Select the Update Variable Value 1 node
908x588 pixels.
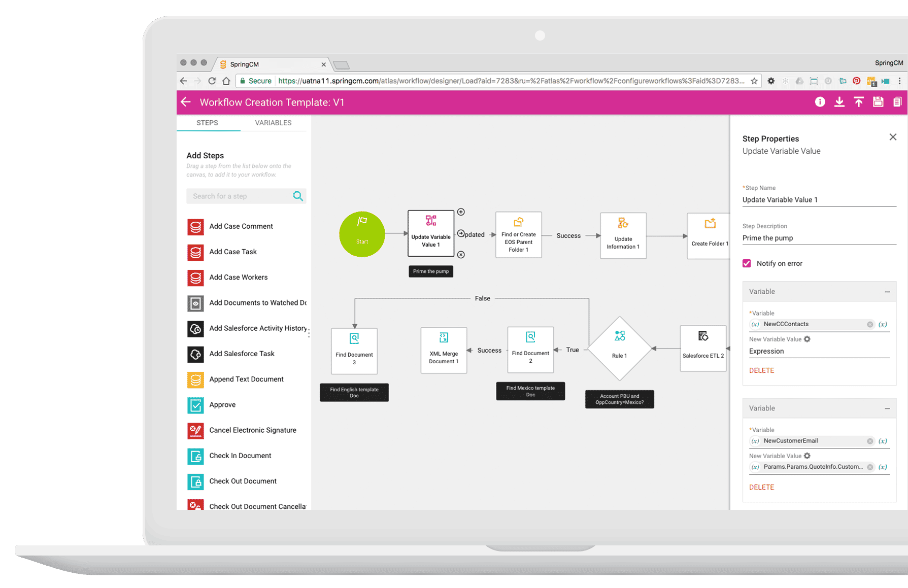tap(431, 233)
